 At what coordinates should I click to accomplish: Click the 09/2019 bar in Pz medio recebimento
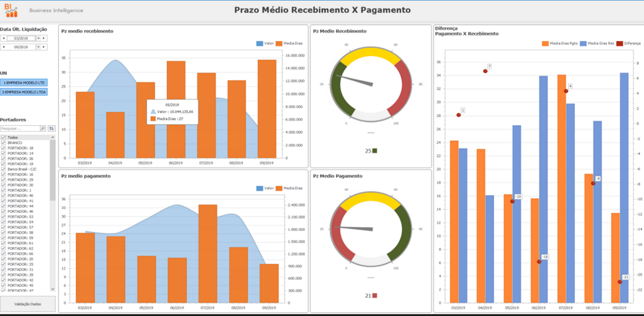[x=267, y=109]
